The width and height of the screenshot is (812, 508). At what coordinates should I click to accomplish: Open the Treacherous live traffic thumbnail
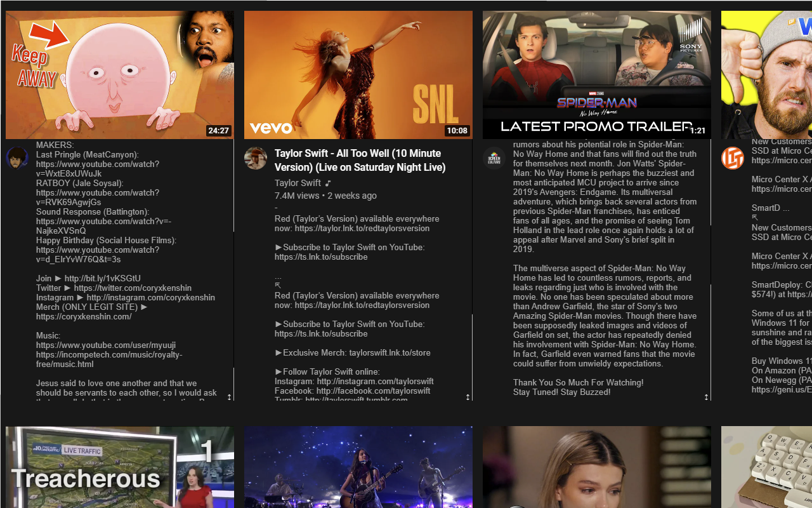pos(120,467)
